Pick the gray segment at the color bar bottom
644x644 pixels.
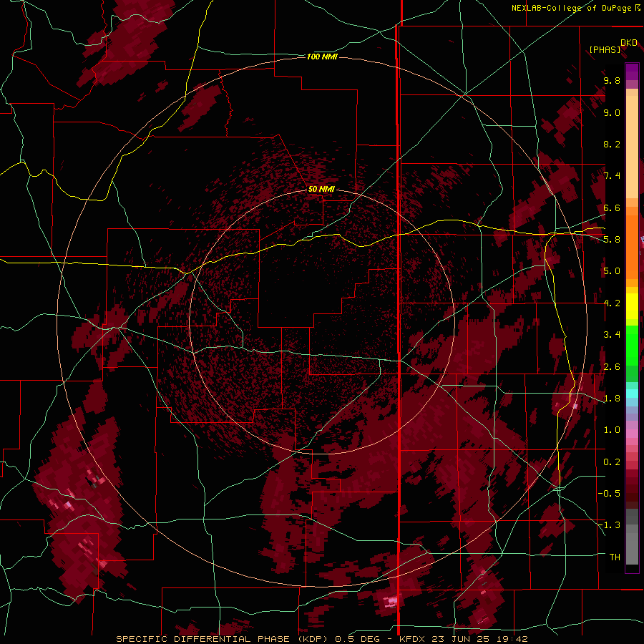632,548
